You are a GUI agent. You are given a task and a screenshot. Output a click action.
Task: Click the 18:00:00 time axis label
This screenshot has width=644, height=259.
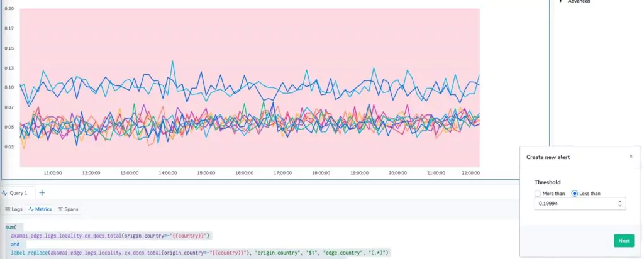pyautogui.click(x=321, y=173)
